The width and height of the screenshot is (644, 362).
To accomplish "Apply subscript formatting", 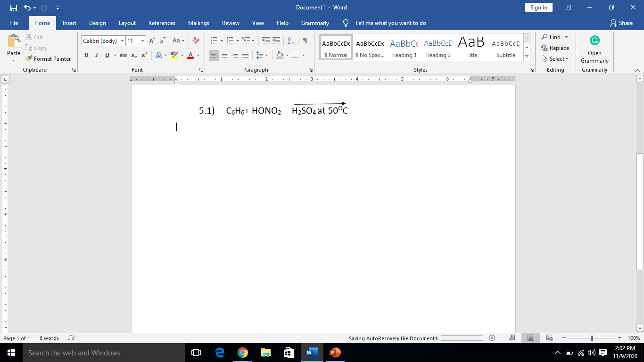I will click(x=133, y=55).
